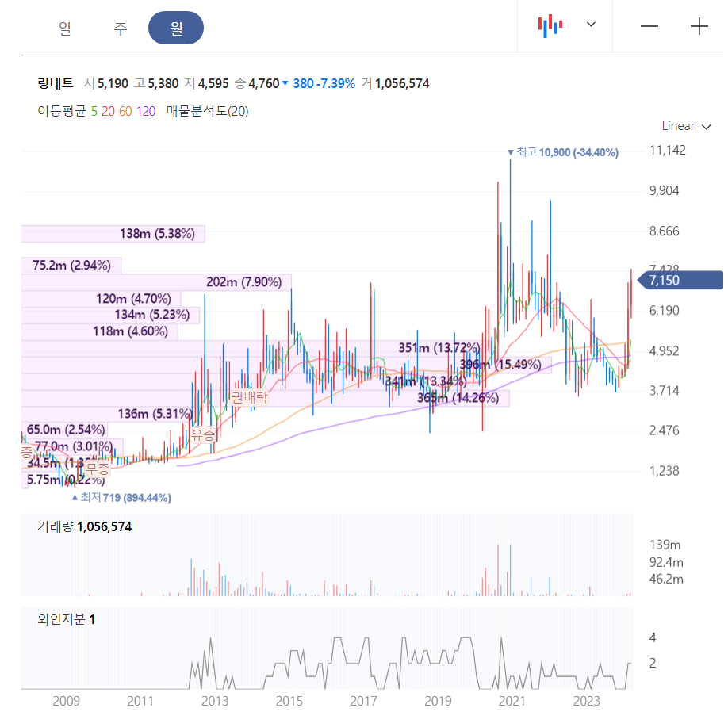This screenshot has height=727, width=728.
Task: Click the 무증 event marker on chart
Action: (98, 468)
